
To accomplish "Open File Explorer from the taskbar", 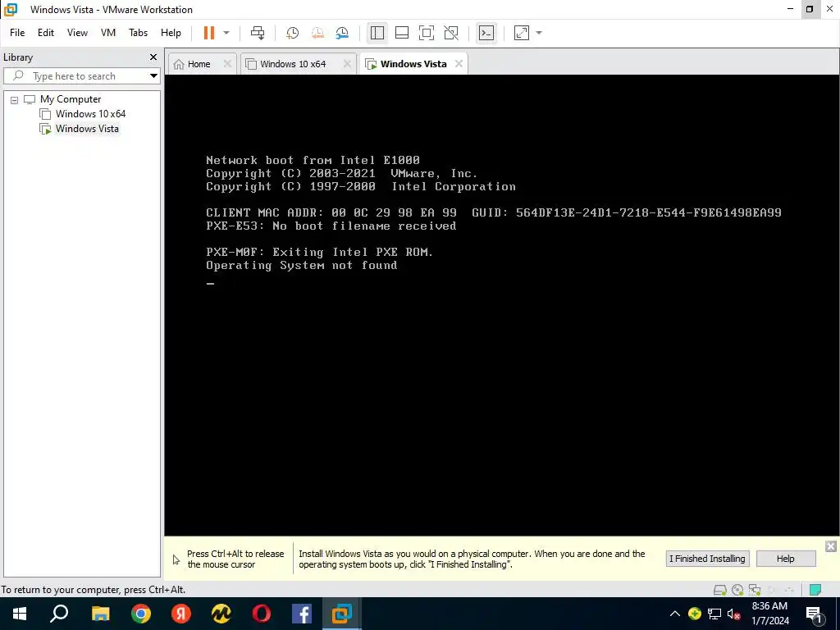I will (100, 614).
